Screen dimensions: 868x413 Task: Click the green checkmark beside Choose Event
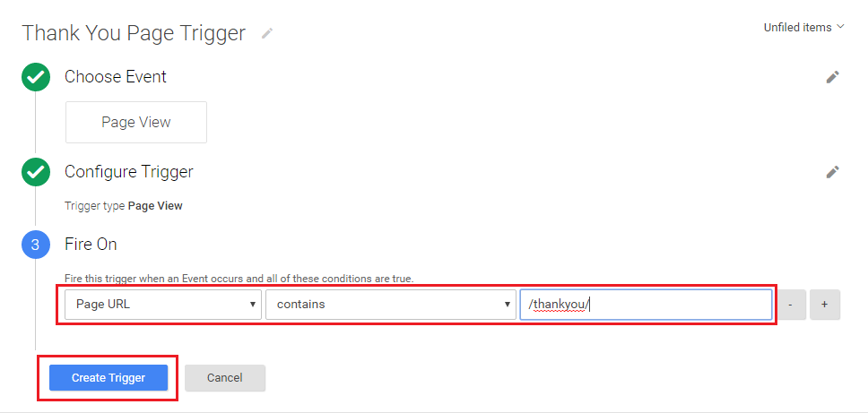35,77
